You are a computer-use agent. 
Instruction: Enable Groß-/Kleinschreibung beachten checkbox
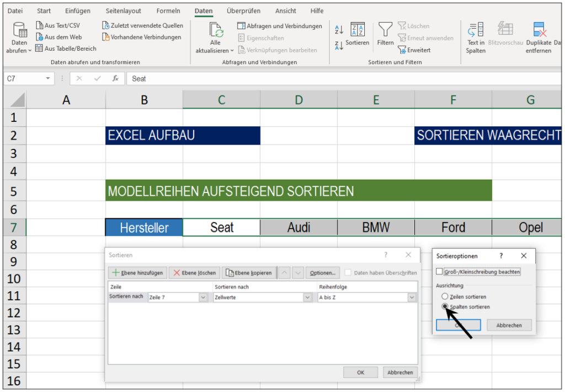(439, 271)
